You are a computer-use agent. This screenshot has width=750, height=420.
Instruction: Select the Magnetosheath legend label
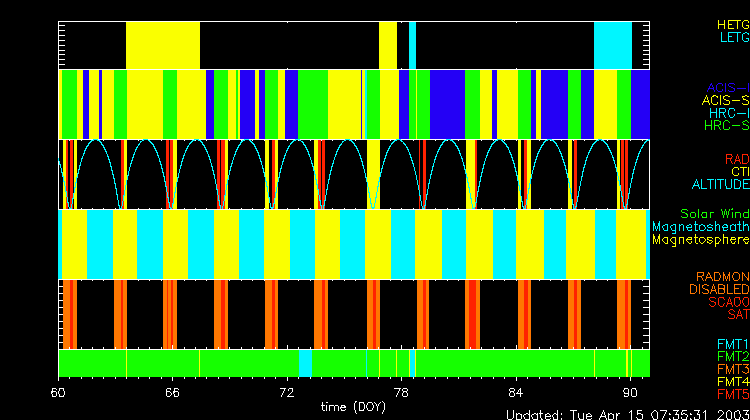point(700,227)
